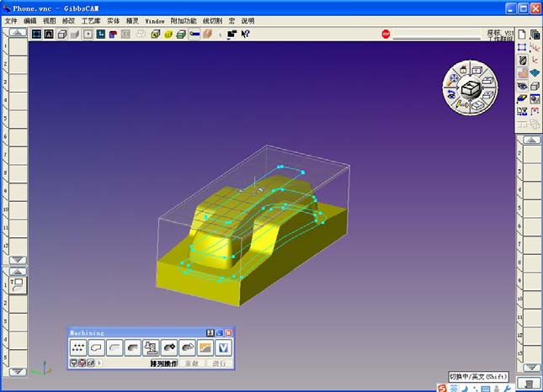Click the scroll-up triangle at top of left tool list

pos(18,33)
